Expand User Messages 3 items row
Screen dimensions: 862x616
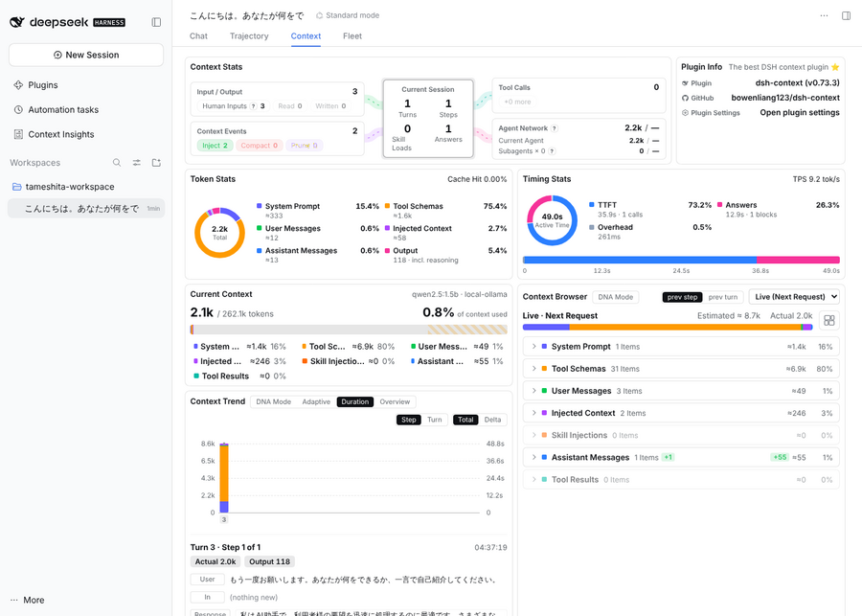681,391
